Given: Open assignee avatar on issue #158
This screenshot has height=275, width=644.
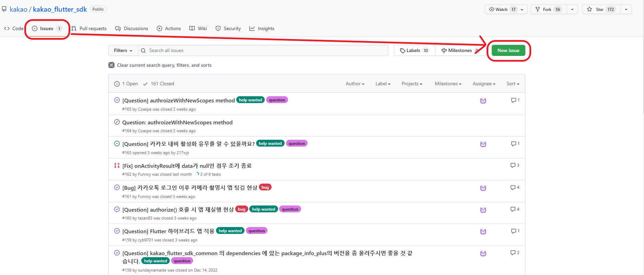Looking at the screenshot, I should tap(483, 253).
